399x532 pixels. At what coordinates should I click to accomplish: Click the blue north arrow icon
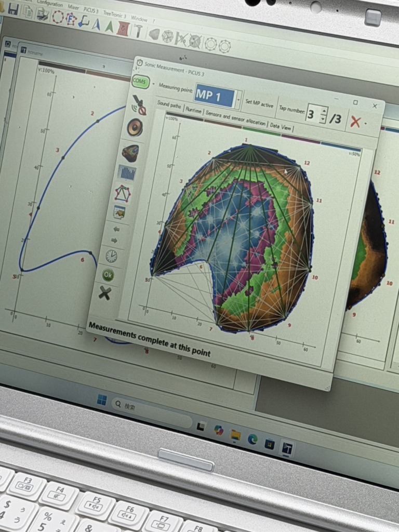coord(96,24)
